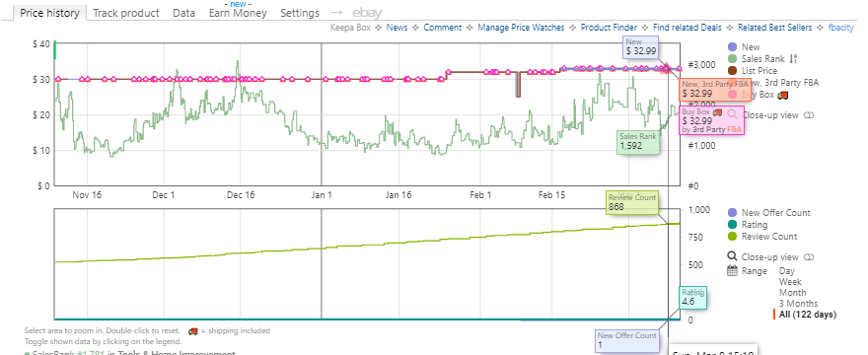Open Manage Price Watches
868x355 pixels.
[521, 28]
